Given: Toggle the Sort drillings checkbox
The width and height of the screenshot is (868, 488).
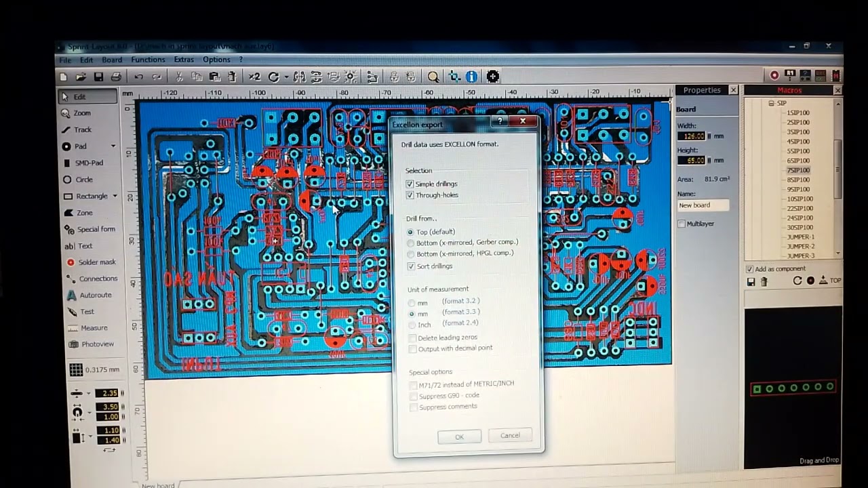Looking at the screenshot, I should [x=411, y=266].
